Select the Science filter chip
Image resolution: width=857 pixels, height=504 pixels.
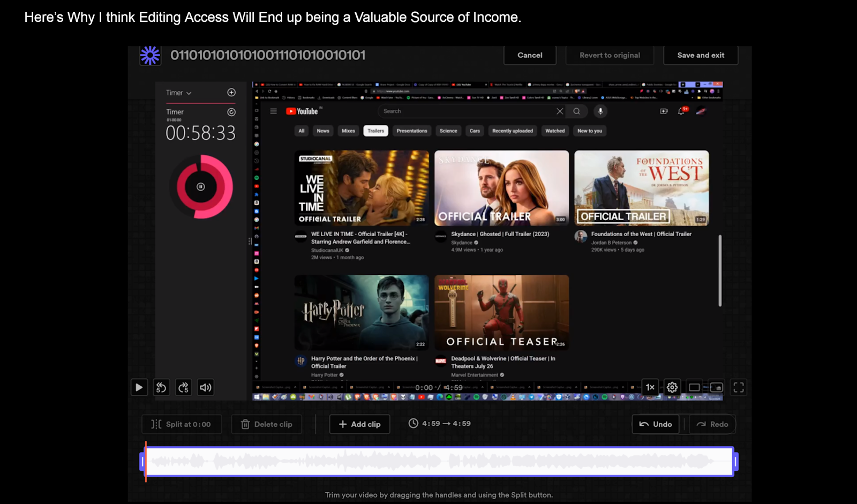click(448, 131)
